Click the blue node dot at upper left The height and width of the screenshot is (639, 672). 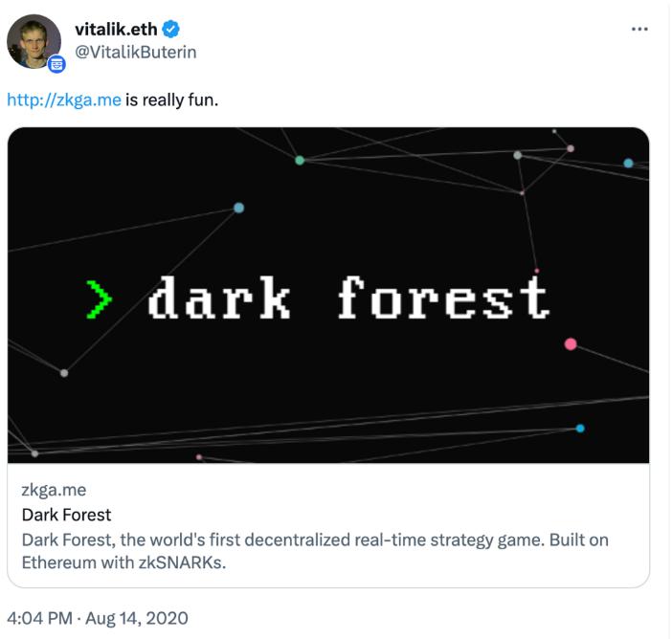click(238, 208)
